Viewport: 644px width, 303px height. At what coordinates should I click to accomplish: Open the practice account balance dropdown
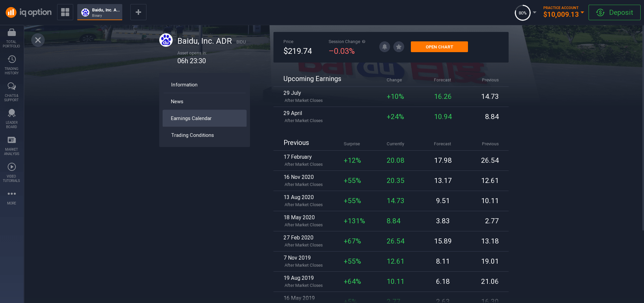tap(563, 12)
